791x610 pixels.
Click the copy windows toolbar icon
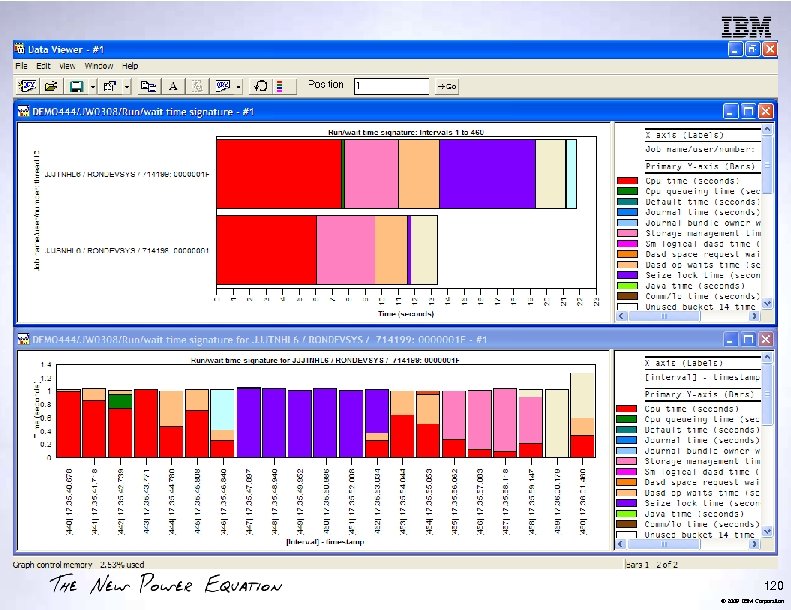point(148,86)
